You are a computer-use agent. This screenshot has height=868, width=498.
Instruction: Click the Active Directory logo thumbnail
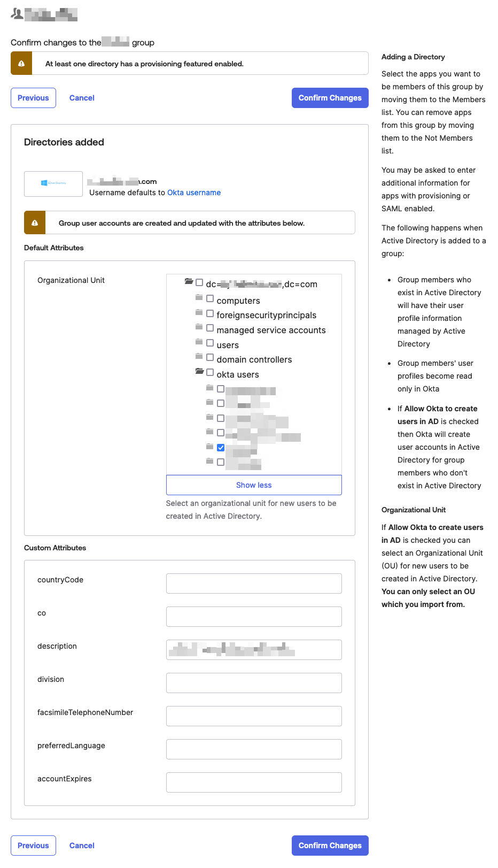pos(53,183)
